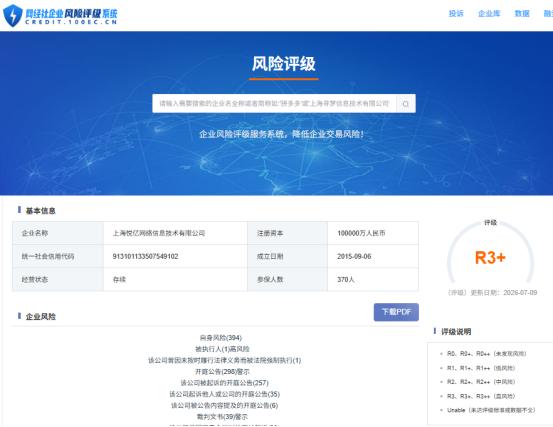Click the 网经社企业风险评级系统 site title logo
553x427 pixels.
[71, 16]
